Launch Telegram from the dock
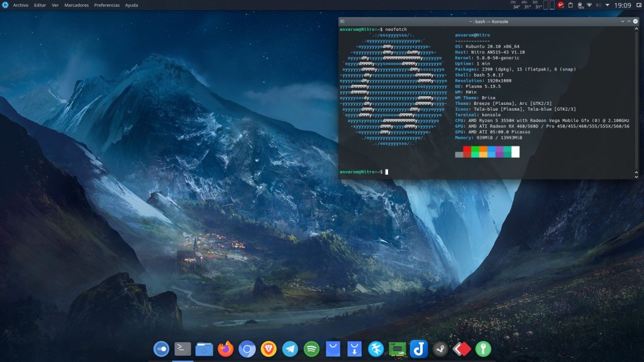 pyautogui.click(x=290, y=348)
